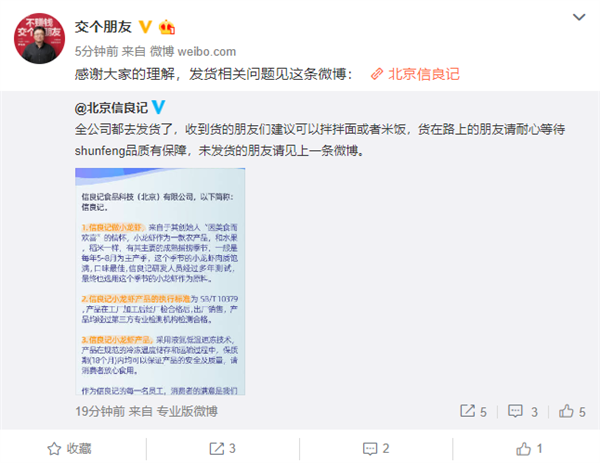Click the repost icon in the quoted post
Screen dimensions: 600x463
click(x=467, y=411)
